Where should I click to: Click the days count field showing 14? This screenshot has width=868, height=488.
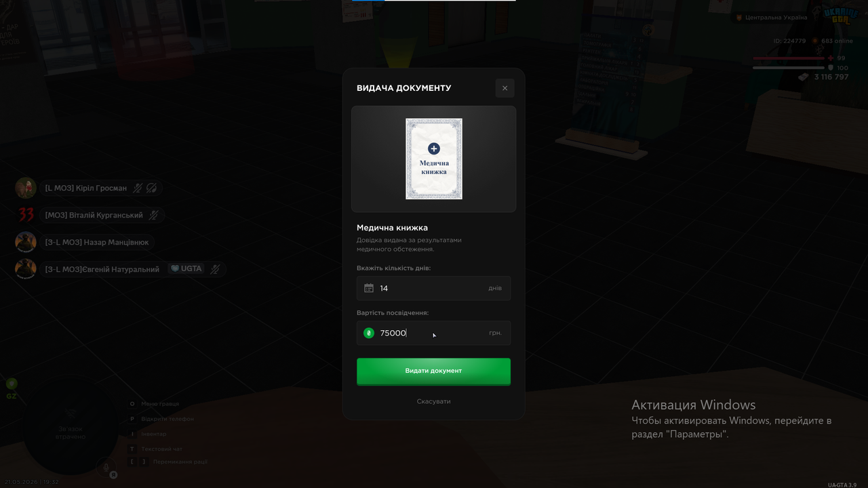[434, 288]
